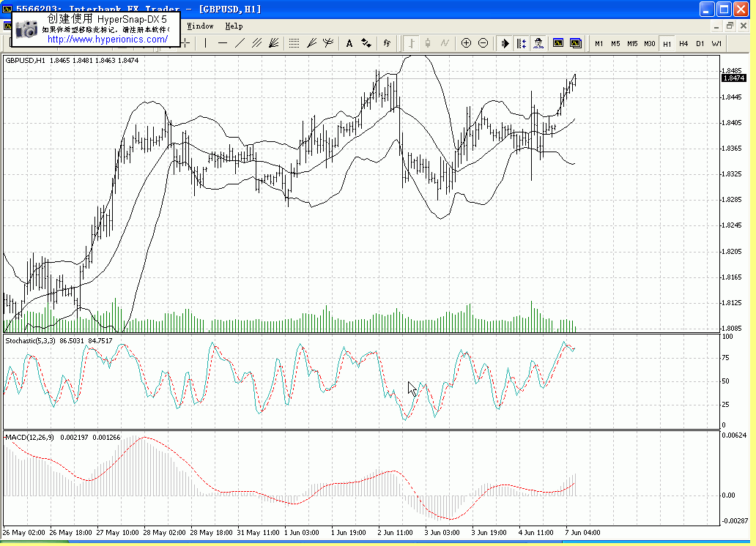Zoom in on the chart with plus icon
Image resolution: width=756 pixels, height=546 pixels.
tap(466, 43)
